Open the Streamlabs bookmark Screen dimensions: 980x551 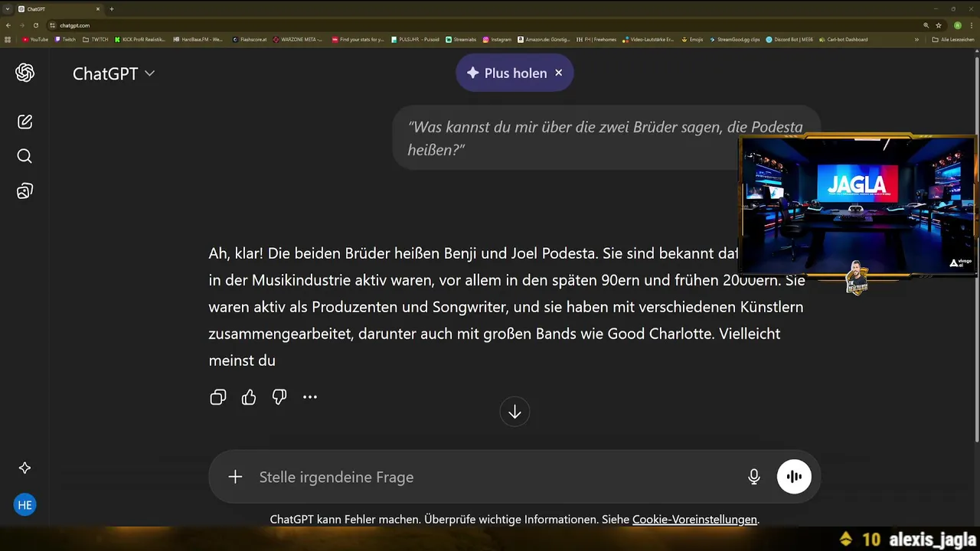462,39
